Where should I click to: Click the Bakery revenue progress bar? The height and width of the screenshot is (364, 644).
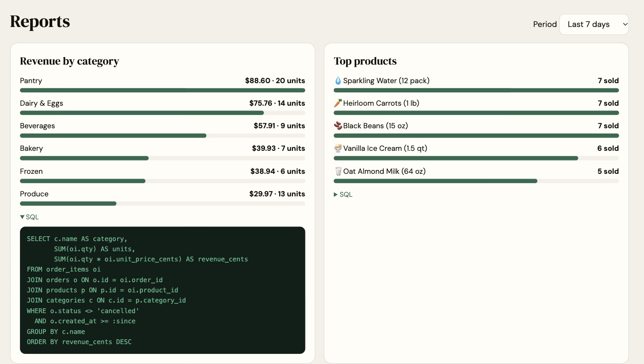tap(162, 158)
